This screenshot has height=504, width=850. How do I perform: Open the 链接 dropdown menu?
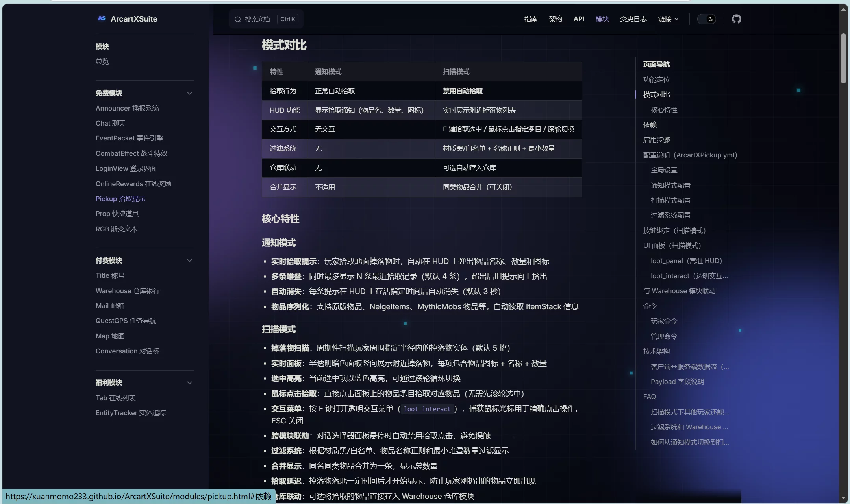pos(668,19)
